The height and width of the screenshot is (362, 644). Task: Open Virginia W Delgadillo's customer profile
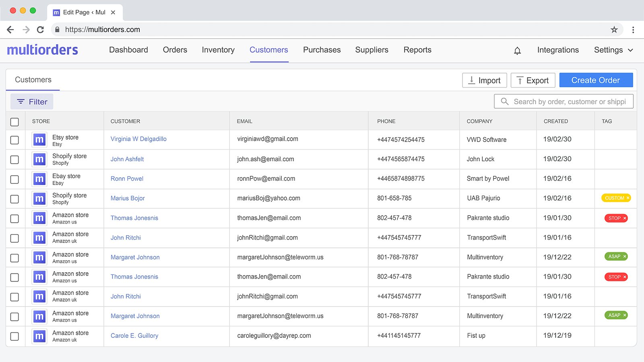pos(138,139)
